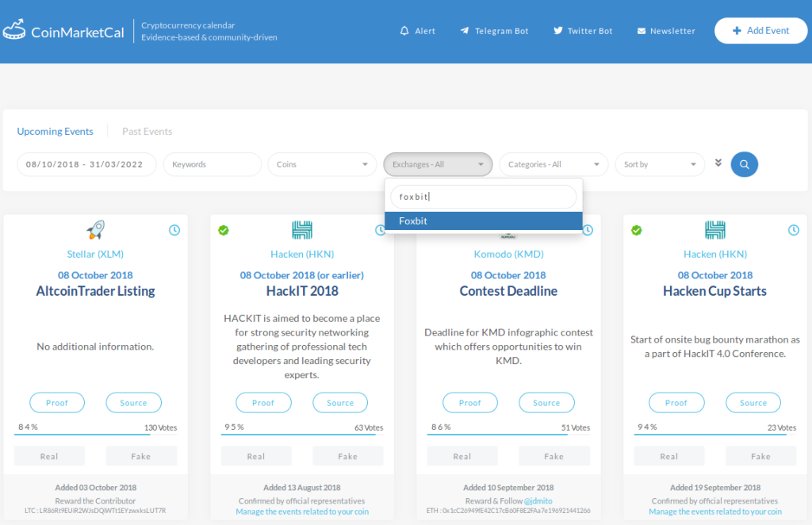Click the exchange search field containing foxbit

[x=484, y=197]
